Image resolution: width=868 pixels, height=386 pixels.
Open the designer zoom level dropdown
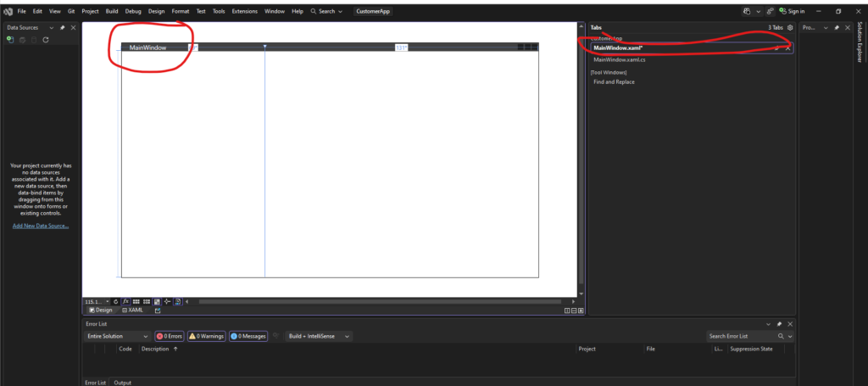(x=108, y=302)
